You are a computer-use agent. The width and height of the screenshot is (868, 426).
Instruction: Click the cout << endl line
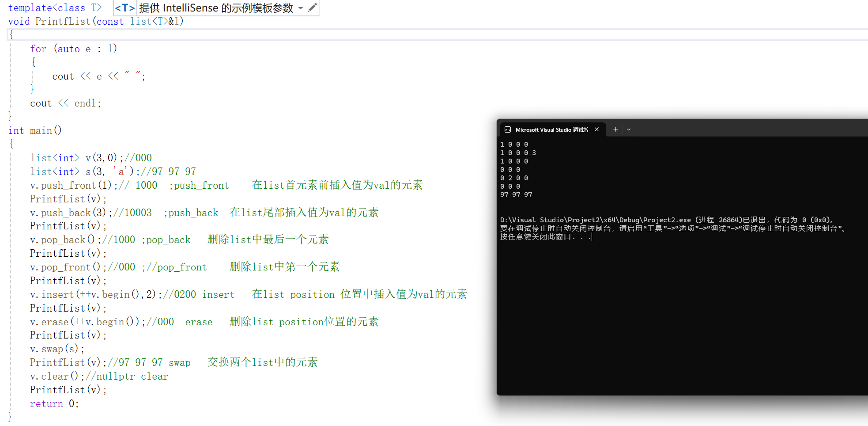65,103
